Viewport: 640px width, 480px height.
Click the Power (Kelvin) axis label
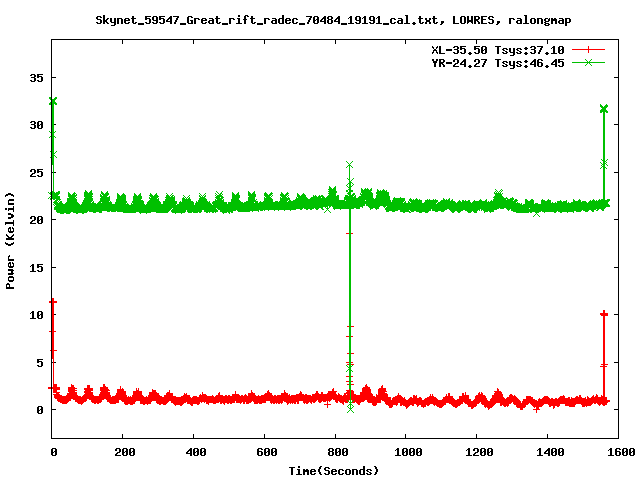coord(10,241)
